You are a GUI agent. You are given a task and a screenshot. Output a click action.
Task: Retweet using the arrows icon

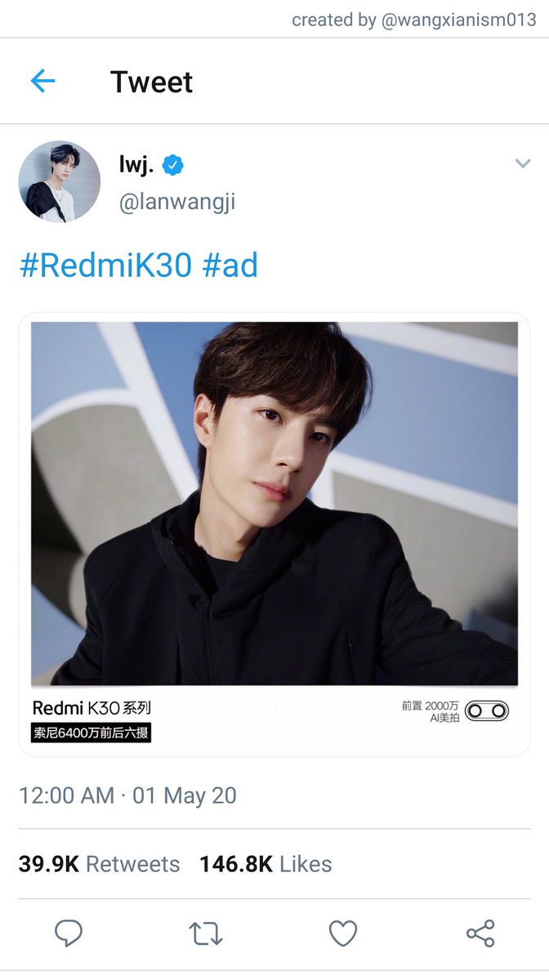click(206, 933)
